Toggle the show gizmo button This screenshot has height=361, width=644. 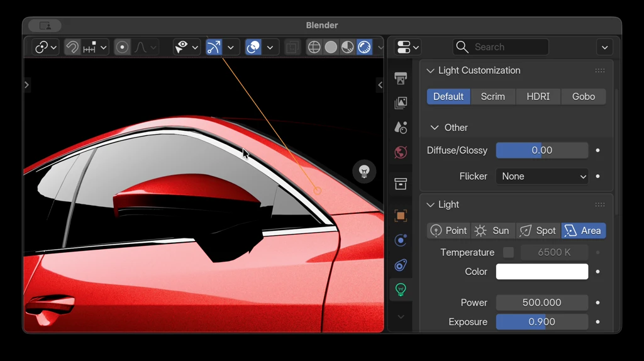coord(214,47)
